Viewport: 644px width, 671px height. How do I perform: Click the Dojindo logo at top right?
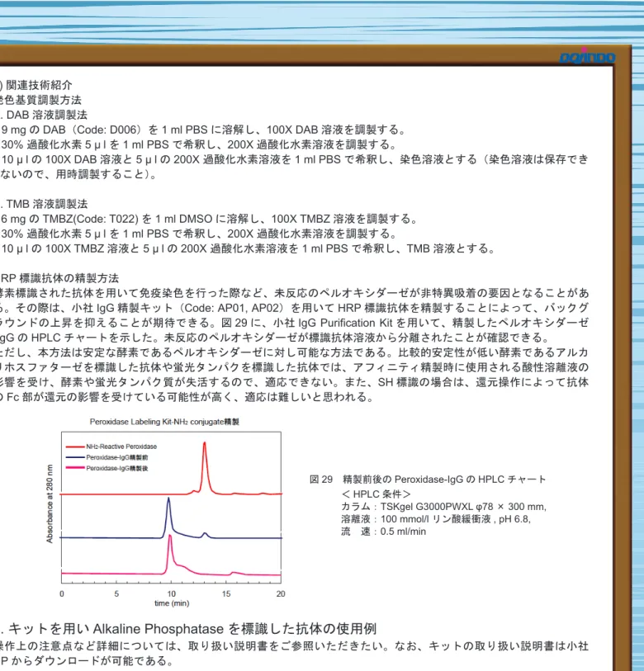587,57
